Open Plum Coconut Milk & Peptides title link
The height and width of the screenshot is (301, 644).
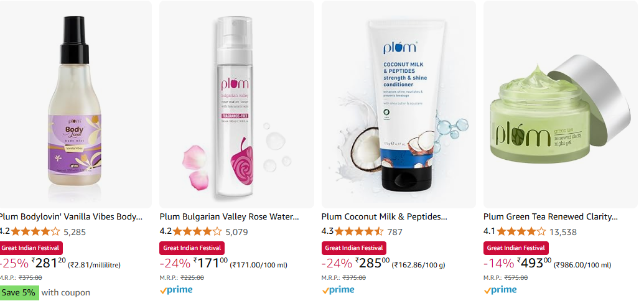[384, 216]
